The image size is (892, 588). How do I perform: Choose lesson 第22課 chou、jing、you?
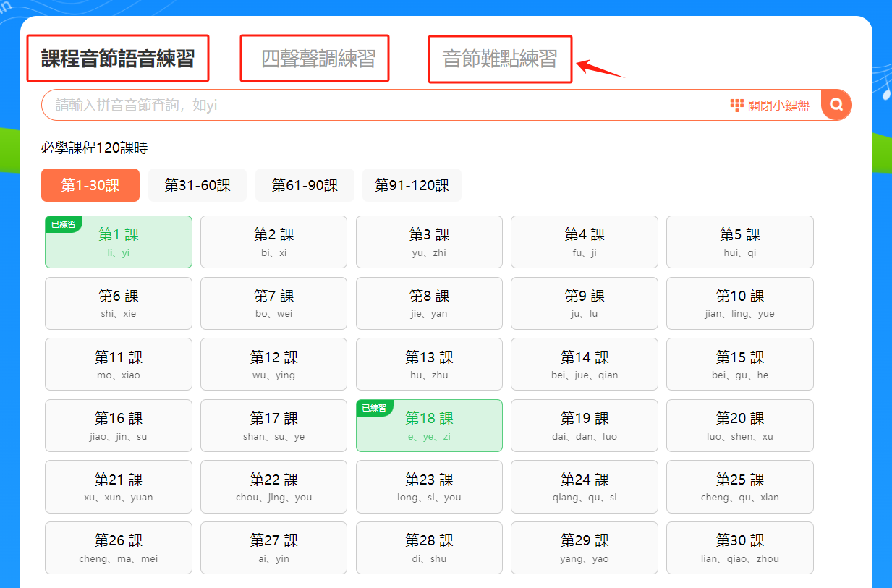click(x=273, y=487)
